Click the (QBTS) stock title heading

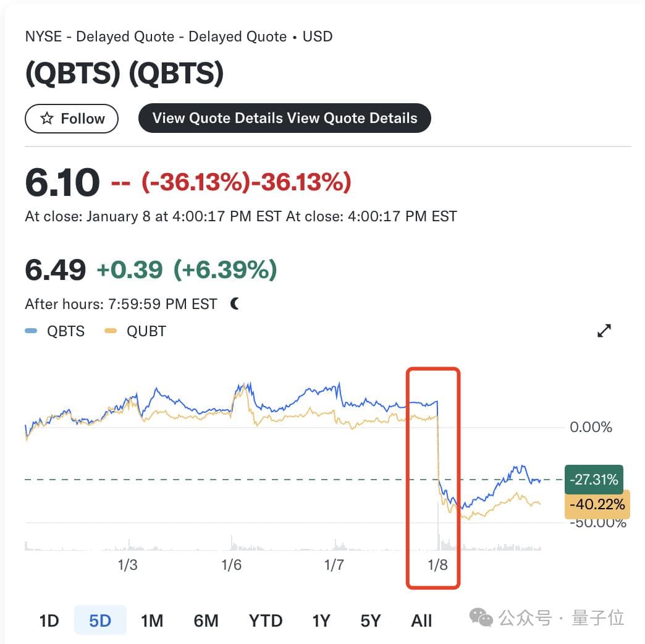point(124,74)
